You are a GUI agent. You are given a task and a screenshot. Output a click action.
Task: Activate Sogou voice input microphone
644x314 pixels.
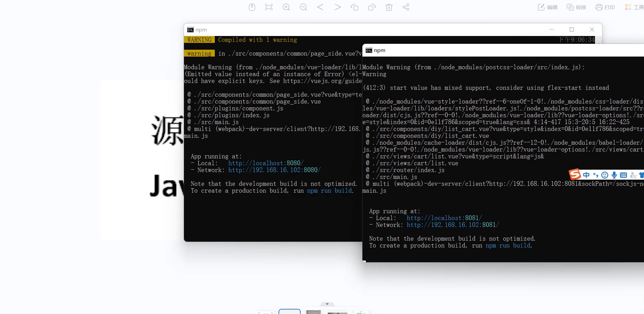coord(614,175)
